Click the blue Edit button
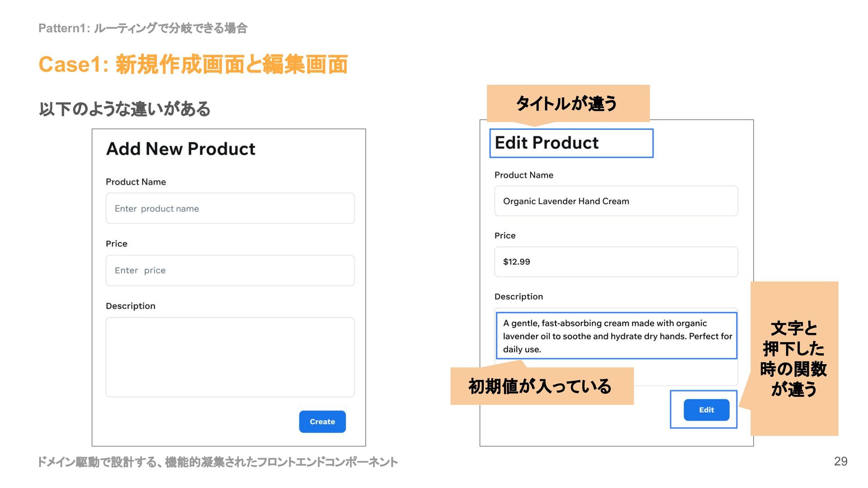The height and width of the screenshot is (488, 868). click(707, 410)
